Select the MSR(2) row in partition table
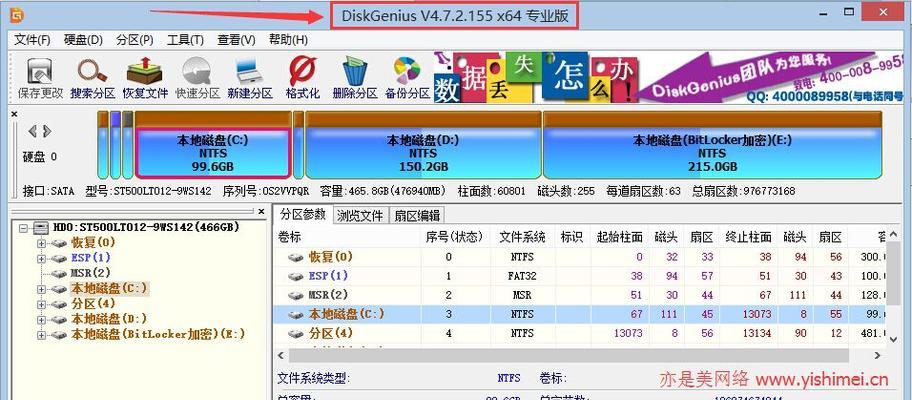This screenshot has height=400, width=912. 579,295
